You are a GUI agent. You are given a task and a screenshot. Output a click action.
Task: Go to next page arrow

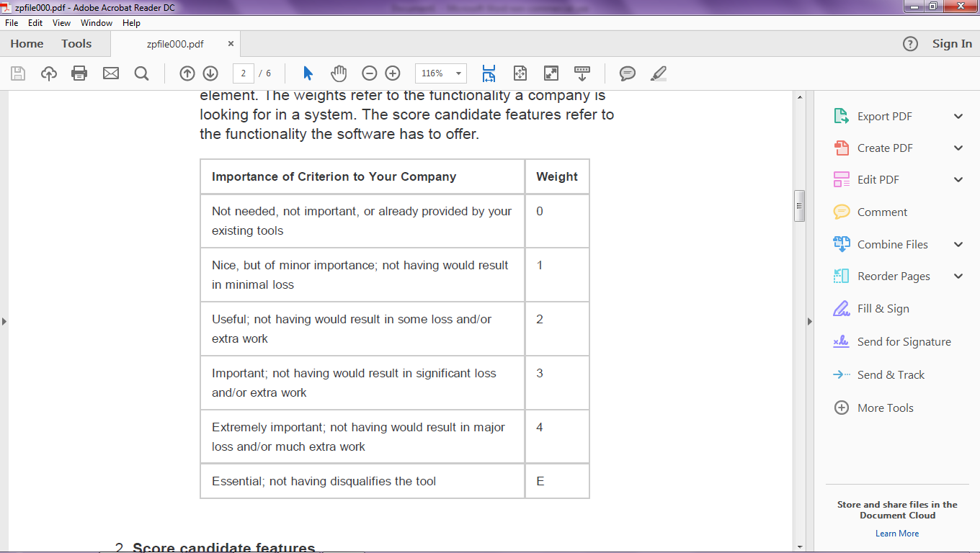click(210, 73)
